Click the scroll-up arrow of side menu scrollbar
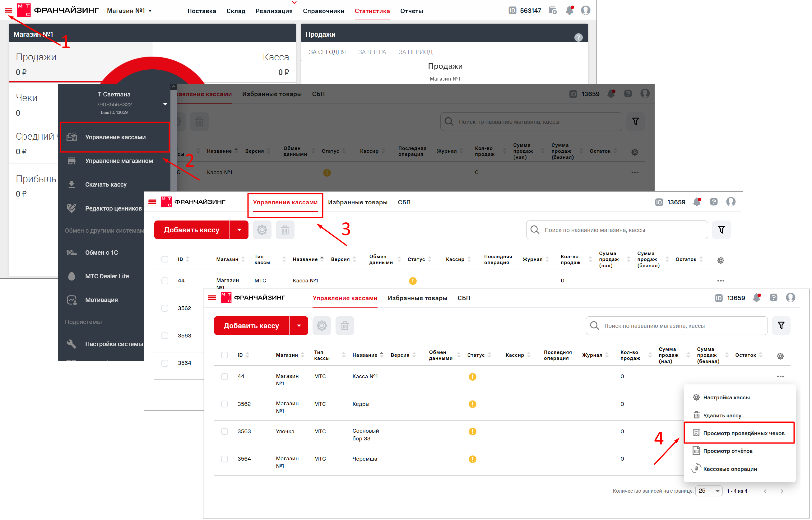 (174, 87)
